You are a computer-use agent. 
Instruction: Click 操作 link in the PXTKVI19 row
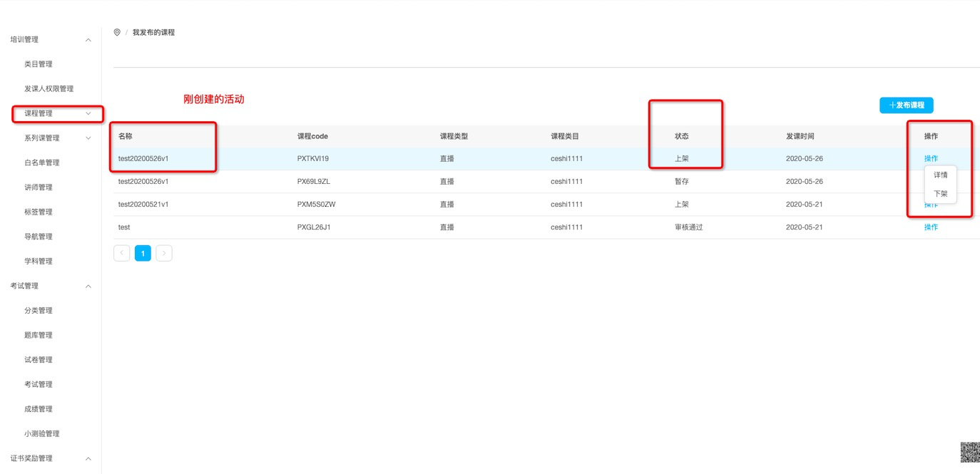tap(931, 158)
